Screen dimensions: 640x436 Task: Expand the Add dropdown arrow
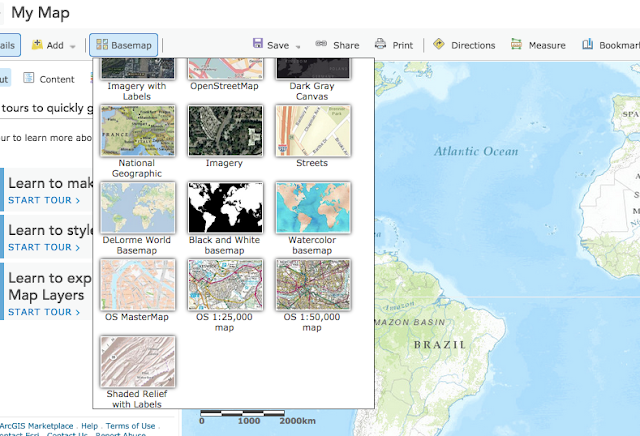pos(73,47)
